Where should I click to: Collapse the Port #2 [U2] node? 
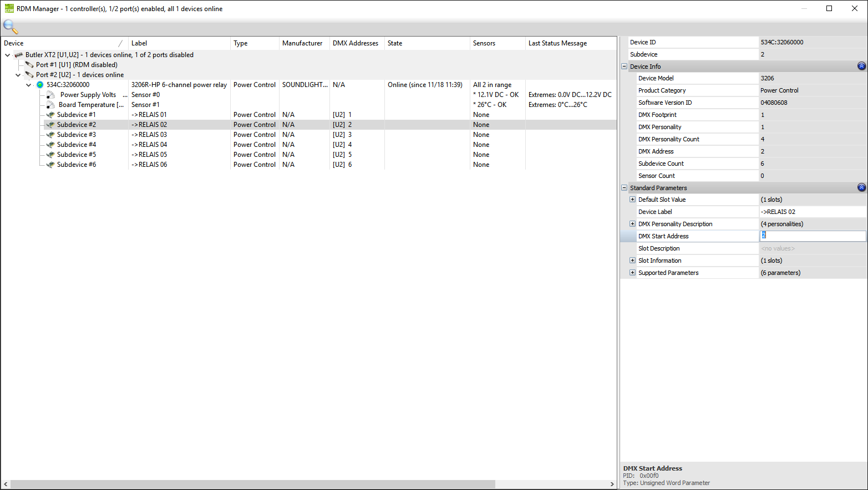tap(18, 75)
